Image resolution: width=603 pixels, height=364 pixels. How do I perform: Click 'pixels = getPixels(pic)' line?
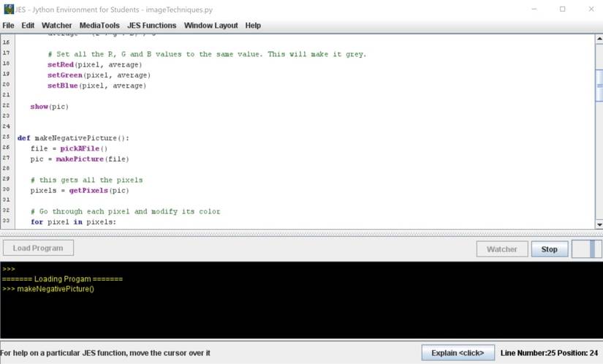(80, 190)
